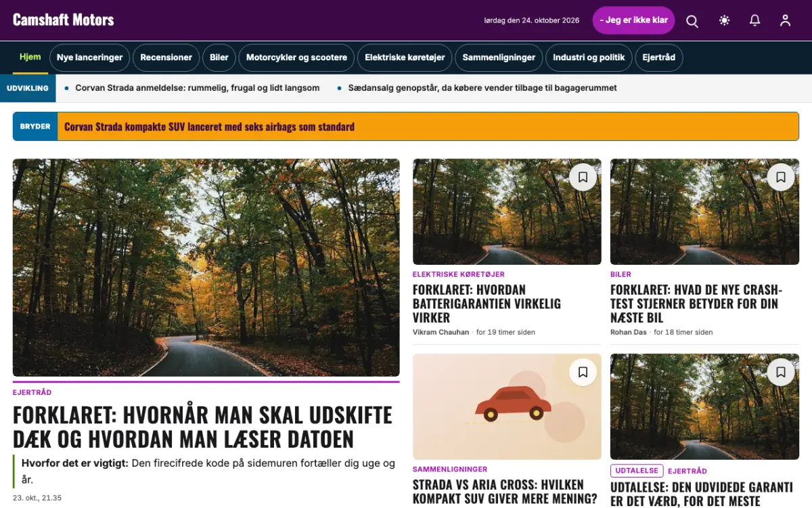Viewport: 812px width, 508px height.
Task: Click timestamp 23. okt., 21.35
Action: click(x=37, y=498)
